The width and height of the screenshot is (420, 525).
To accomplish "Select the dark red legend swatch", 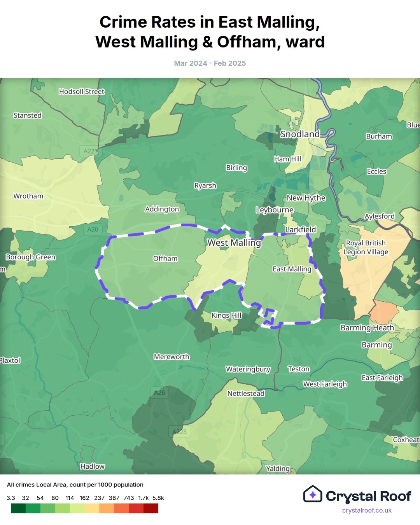I will [151, 508].
